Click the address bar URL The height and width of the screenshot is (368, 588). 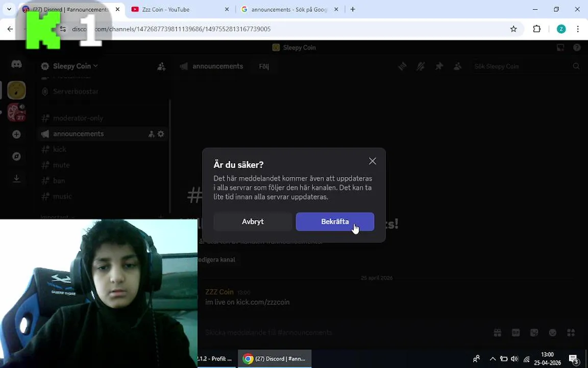tap(171, 29)
